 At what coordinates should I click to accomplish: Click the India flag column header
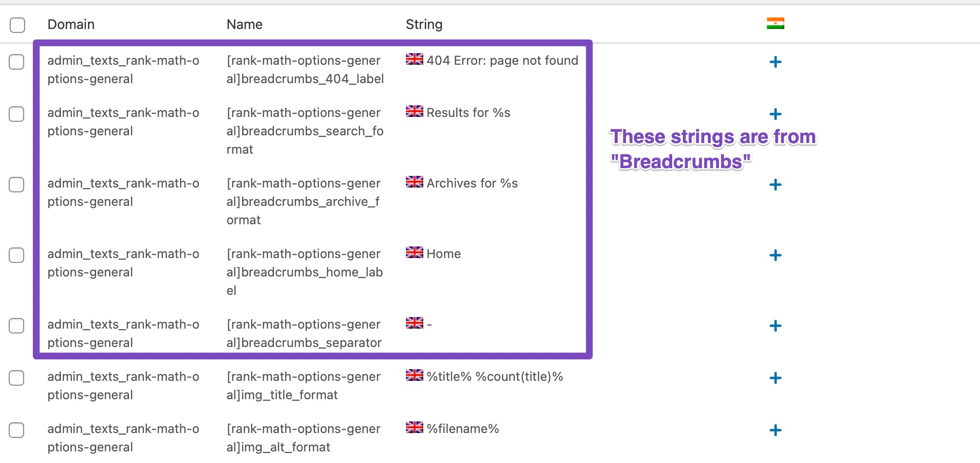775,23
